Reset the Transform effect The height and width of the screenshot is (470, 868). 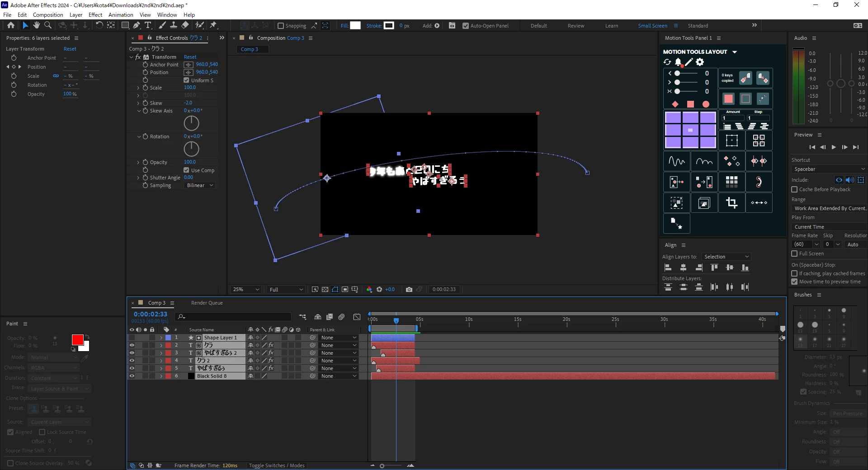[190, 57]
